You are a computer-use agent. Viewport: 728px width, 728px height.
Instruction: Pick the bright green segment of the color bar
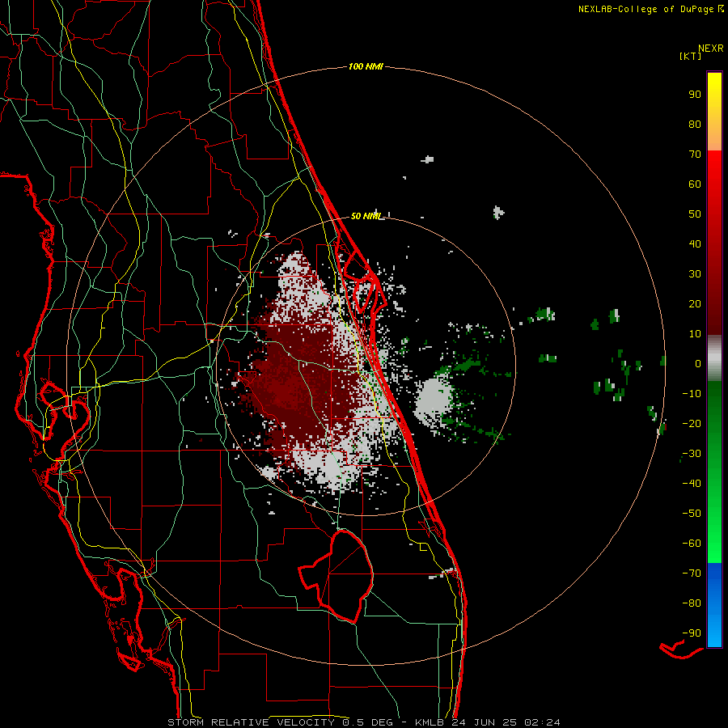(x=714, y=472)
